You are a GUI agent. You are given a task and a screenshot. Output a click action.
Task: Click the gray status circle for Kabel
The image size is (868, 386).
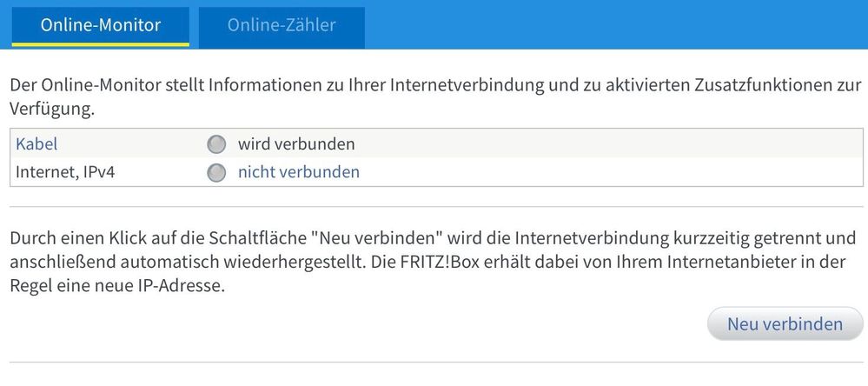(216, 144)
